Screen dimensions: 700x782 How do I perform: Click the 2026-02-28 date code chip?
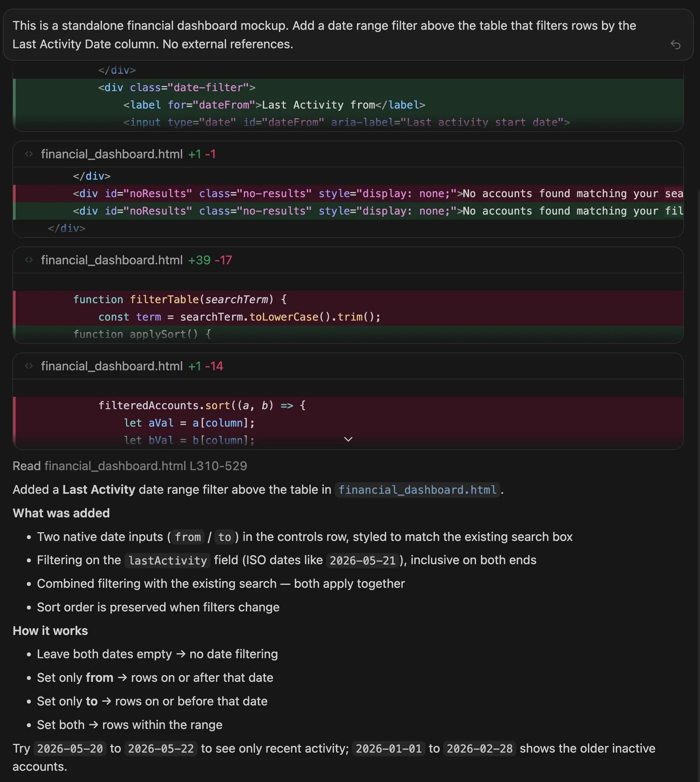coord(479,748)
